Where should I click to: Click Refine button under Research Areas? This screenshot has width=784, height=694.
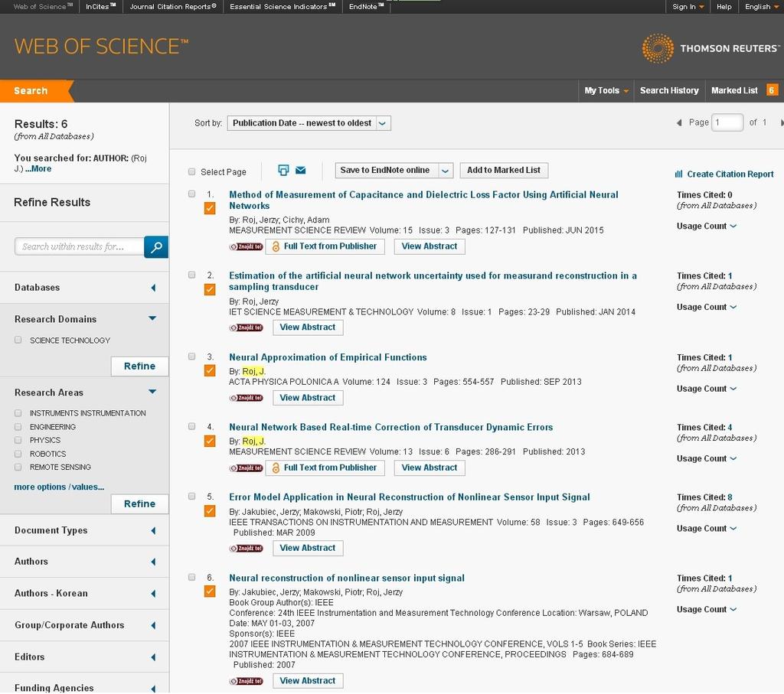(x=139, y=505)
